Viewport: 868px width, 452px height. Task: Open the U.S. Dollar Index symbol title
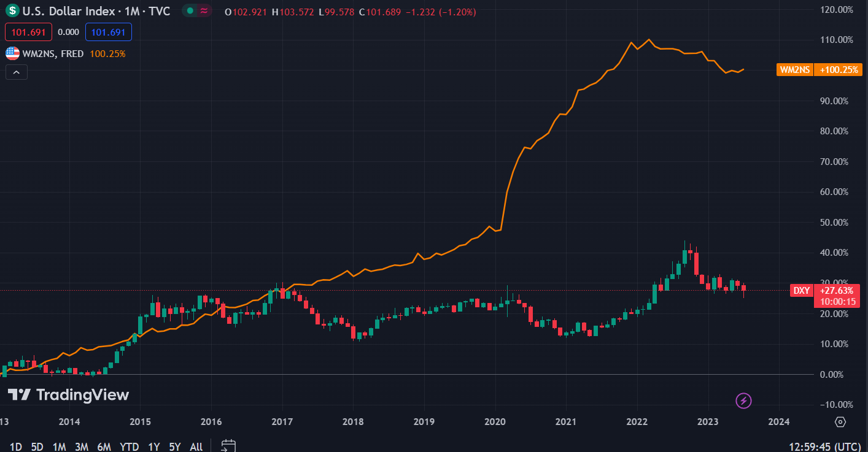(x=96, y=12)
